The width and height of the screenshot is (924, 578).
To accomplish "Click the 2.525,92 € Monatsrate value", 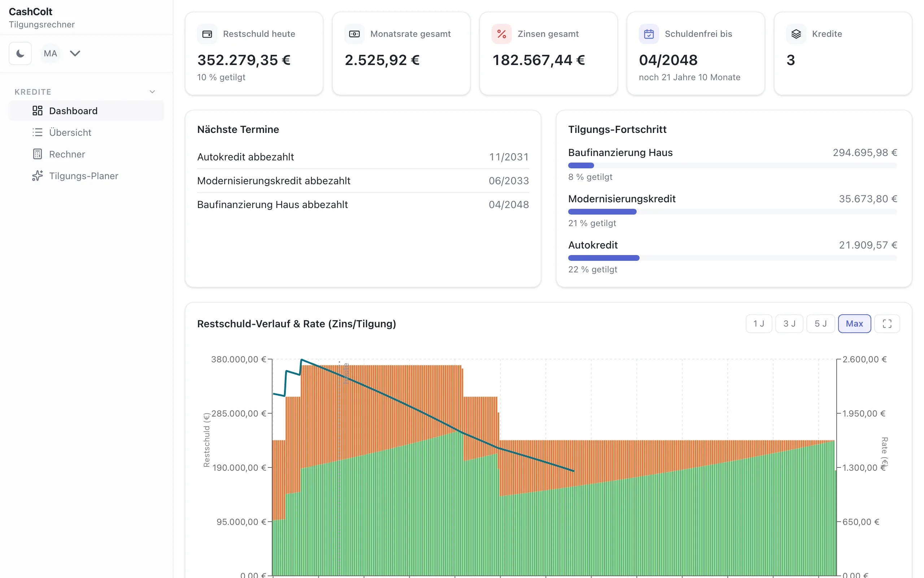I will click(x=382, y=60).
